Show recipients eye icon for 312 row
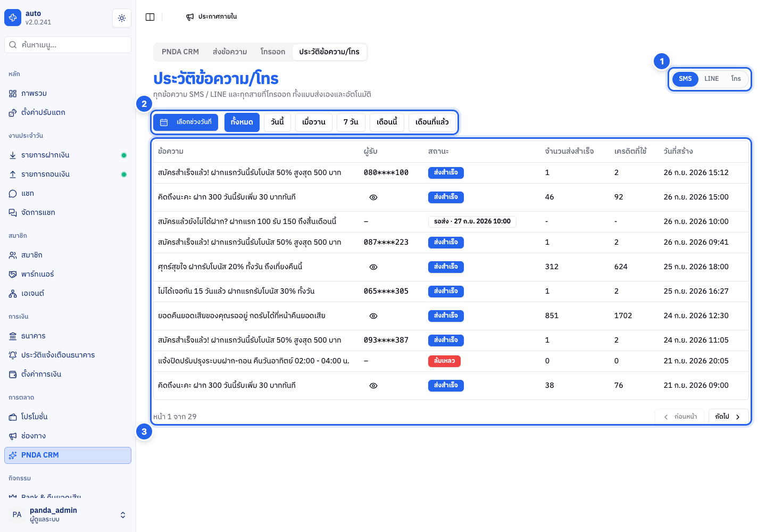 coord(373,267)
